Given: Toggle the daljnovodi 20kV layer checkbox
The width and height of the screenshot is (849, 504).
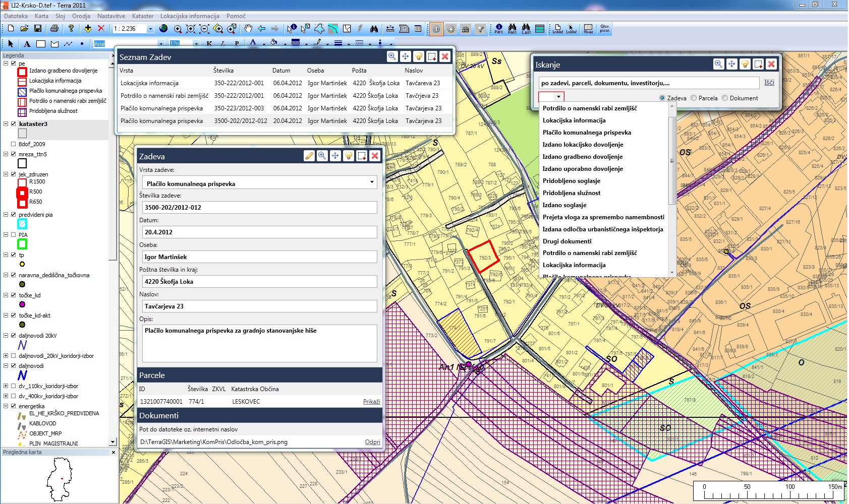Looking at the screenshot, I should pos(14,335).
